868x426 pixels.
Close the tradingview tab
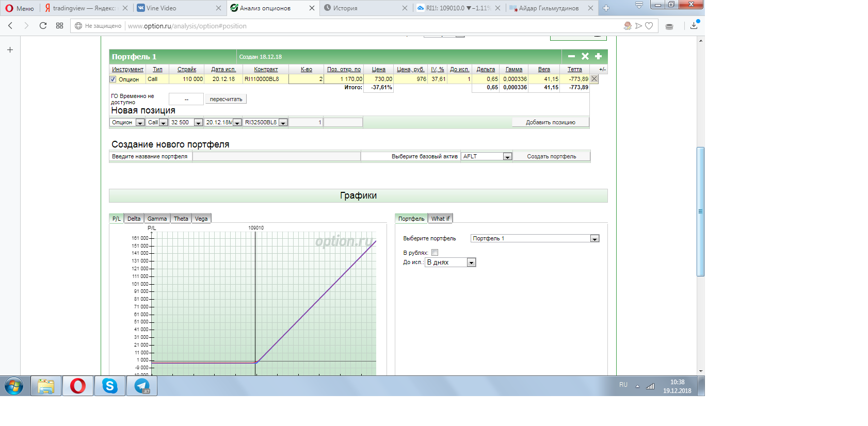125,8
